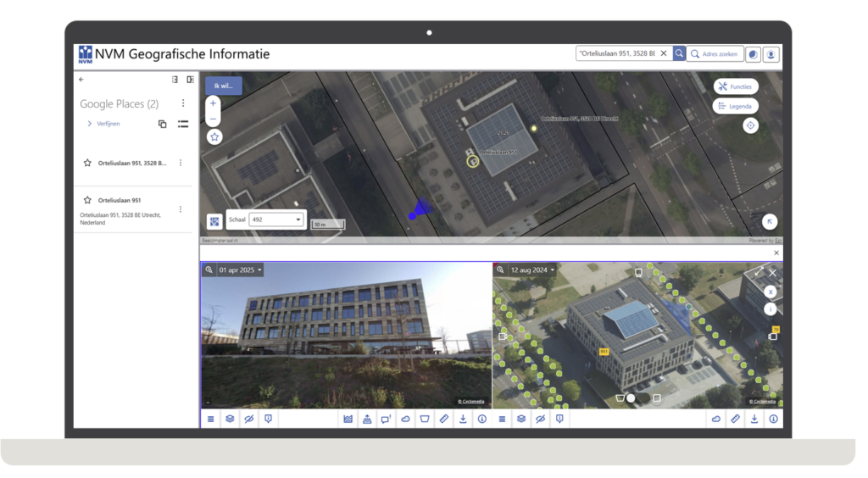Screen dimensions: 868x478
Task: Open the elevation profile tool icon
Action: click(x=348, y=420)
